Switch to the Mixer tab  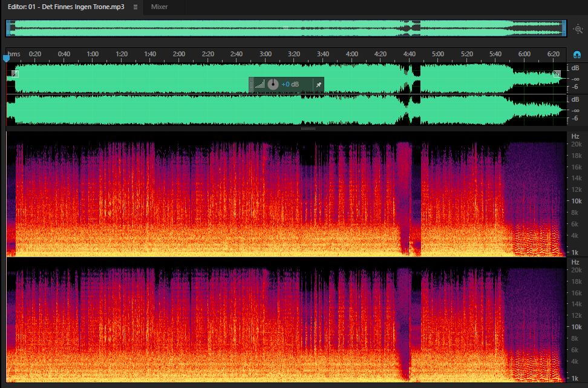159,7
